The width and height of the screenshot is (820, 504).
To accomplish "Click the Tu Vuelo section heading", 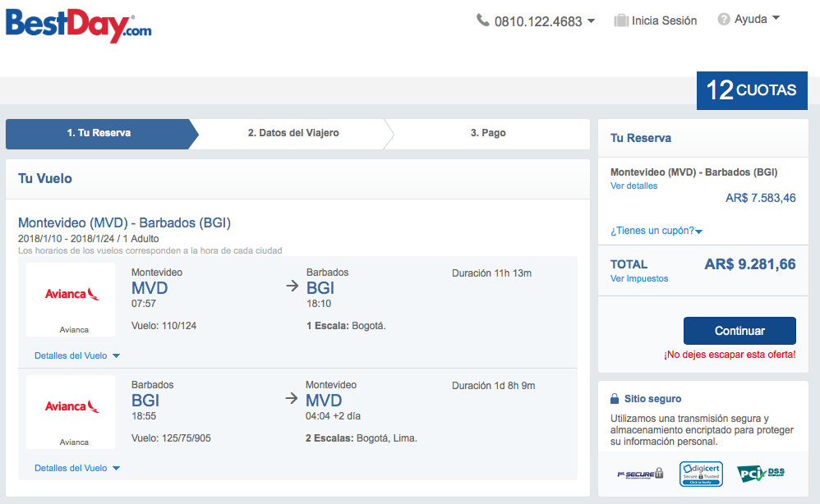I will pos(45,179).
